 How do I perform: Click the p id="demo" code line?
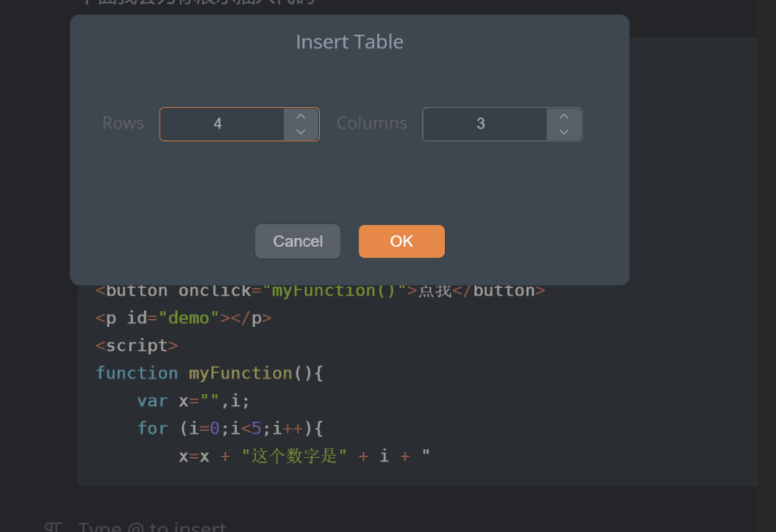pyautogui.click(x=183, y=318)
